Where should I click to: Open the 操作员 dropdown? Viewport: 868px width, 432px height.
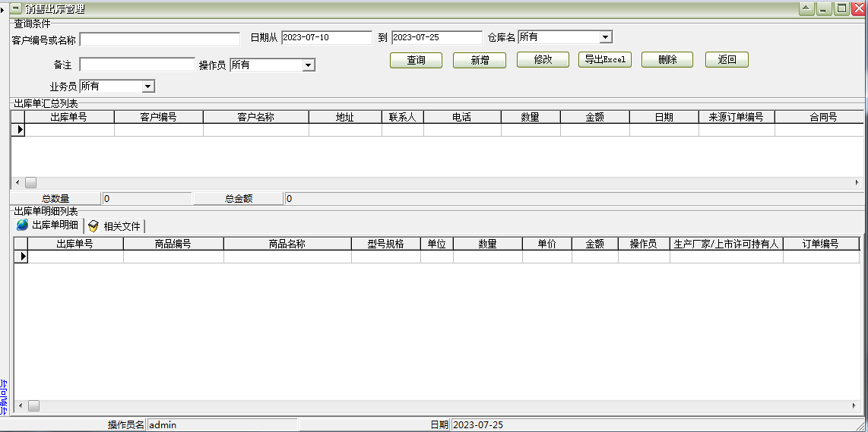[309, 65]
